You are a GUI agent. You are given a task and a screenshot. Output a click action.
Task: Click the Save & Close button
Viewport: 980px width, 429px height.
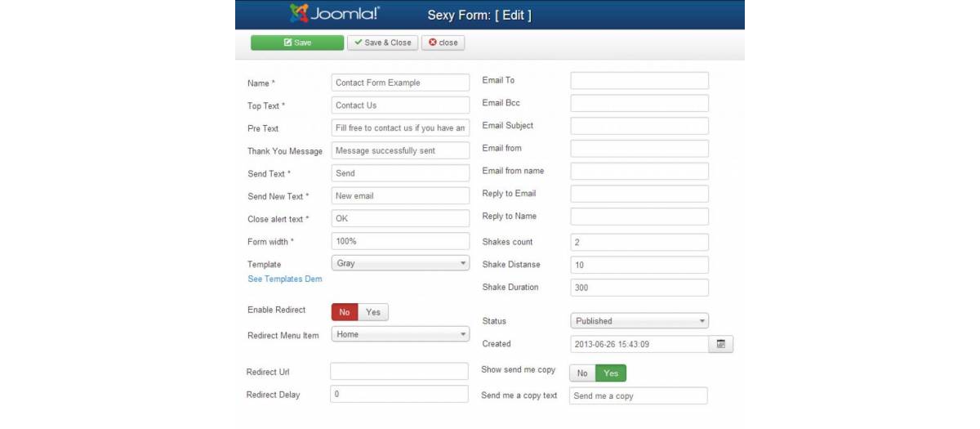point(382,42)
